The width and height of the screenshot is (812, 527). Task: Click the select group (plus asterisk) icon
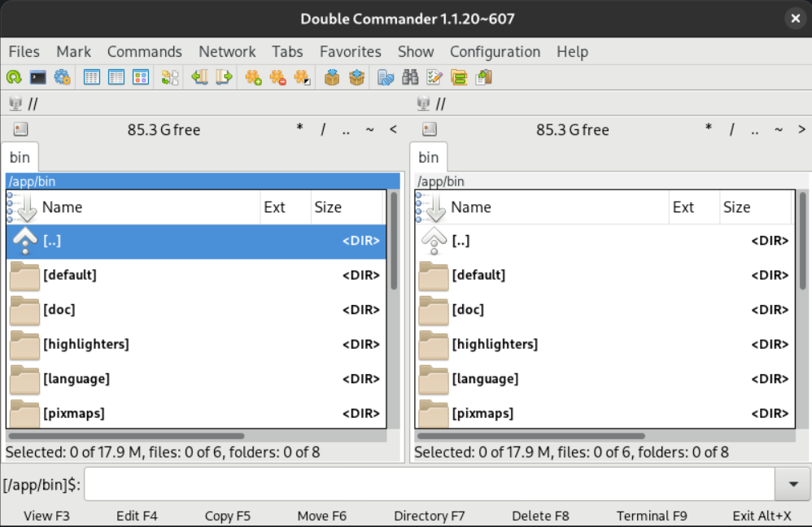[x=253, y=78]
